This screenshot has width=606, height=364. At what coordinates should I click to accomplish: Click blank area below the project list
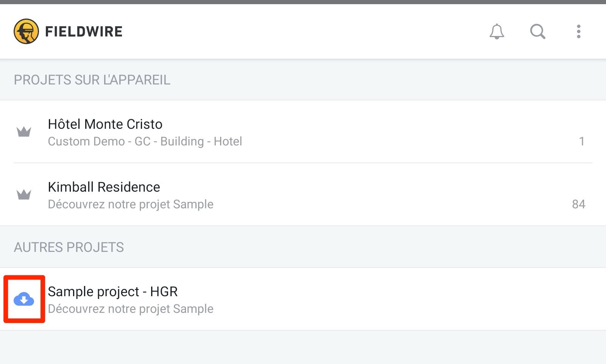pyautogui.click(x=303, y=347)
